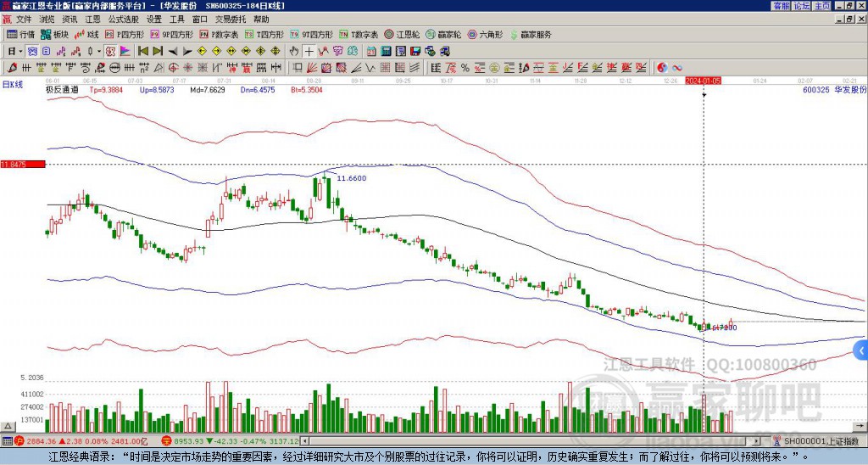Open the 资讯 menu

tap(70, 20)
